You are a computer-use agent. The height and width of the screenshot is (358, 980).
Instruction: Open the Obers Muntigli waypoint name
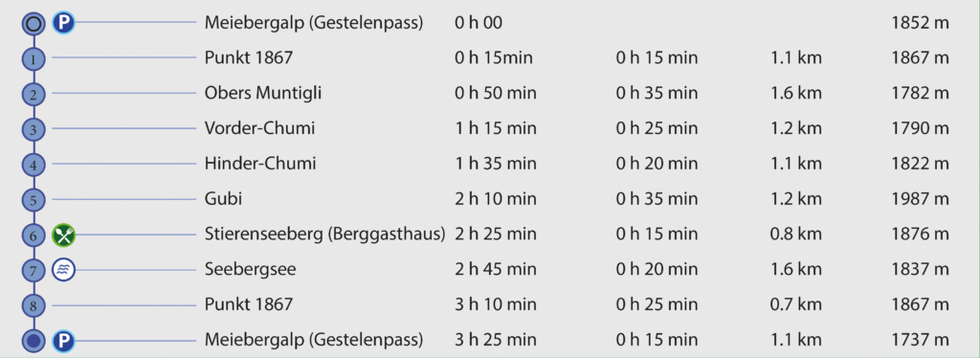(263, 94)
